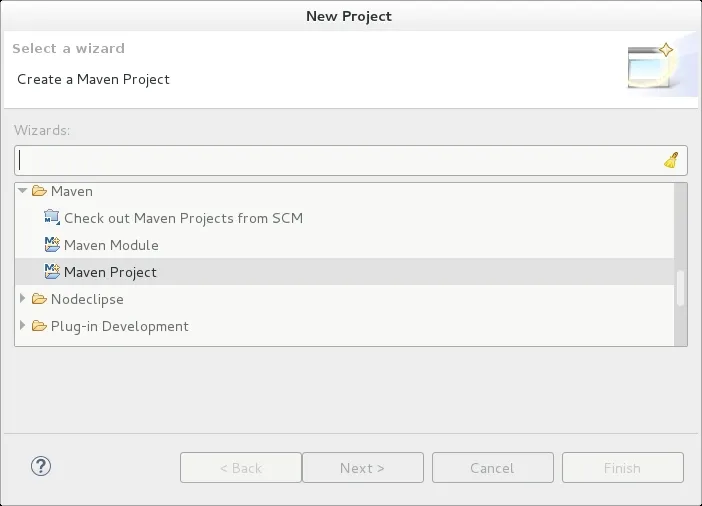Click the Maven folder icon
This screenshot has width=702, height=506.
click(x=39, y=190)
